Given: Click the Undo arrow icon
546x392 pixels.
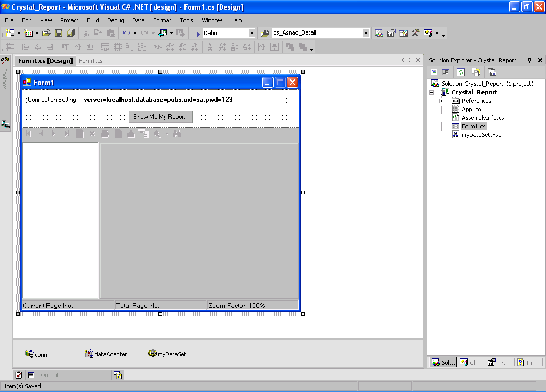Looking at the screenshot, I should (x=126, y=33).
